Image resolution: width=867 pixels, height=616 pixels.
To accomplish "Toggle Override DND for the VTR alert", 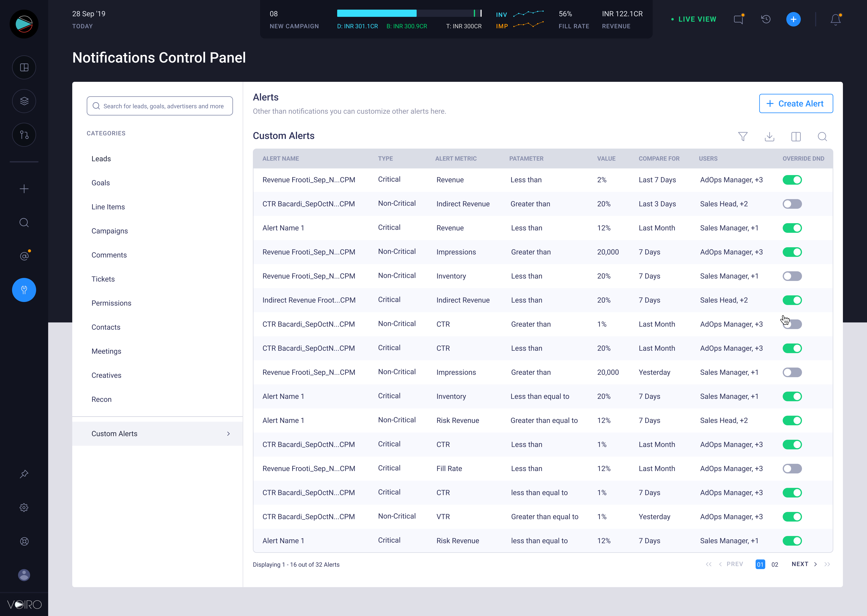I will pyautogui.click(x=792, y=517).
